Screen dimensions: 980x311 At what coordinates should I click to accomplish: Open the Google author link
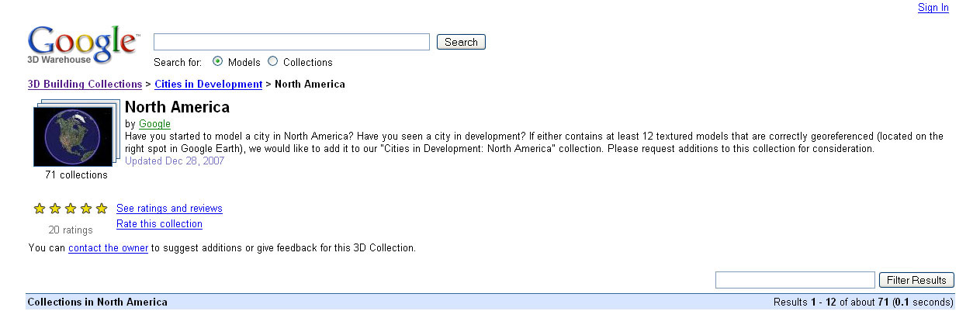click(x=154, y=124)
